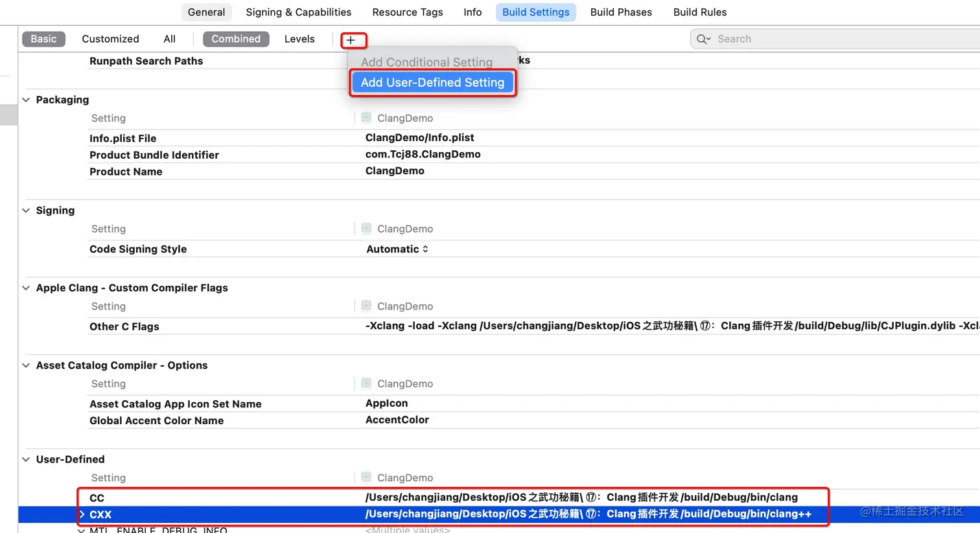Viewport: 980px width, 533px height.
Task: Open the General tab
Action: pos(206,12)
